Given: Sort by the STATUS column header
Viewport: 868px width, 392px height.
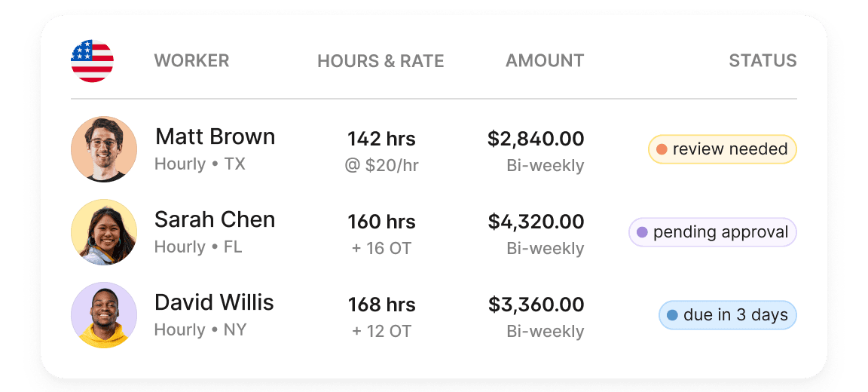Looking at the screenshot, I should (x=763, y=61).
